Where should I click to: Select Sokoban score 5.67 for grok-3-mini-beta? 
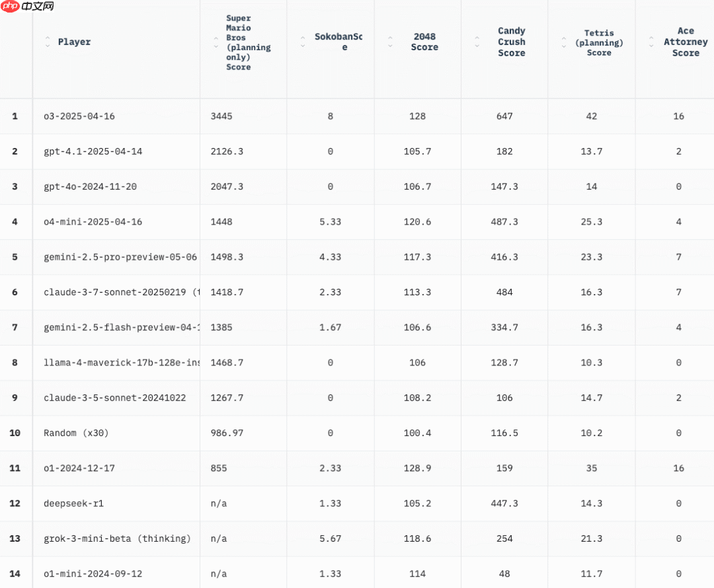(330, 538)
